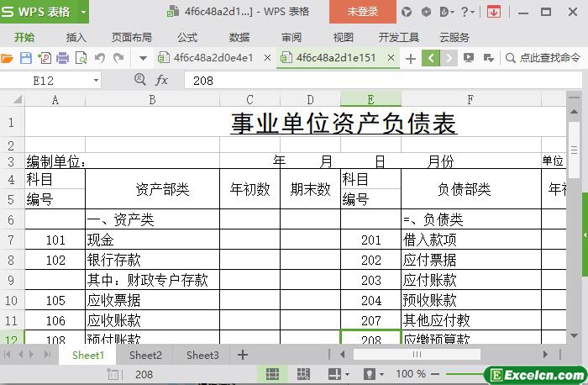This screenshot has height=385, width=588.
Task: Open the 云服务 ribbon tab
Action: click(454, 37)
